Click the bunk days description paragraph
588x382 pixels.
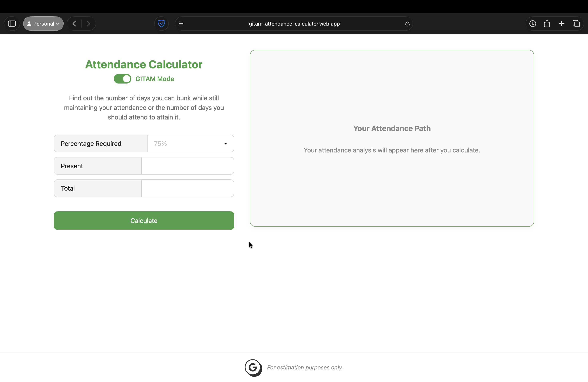click(x=144, y=108)
